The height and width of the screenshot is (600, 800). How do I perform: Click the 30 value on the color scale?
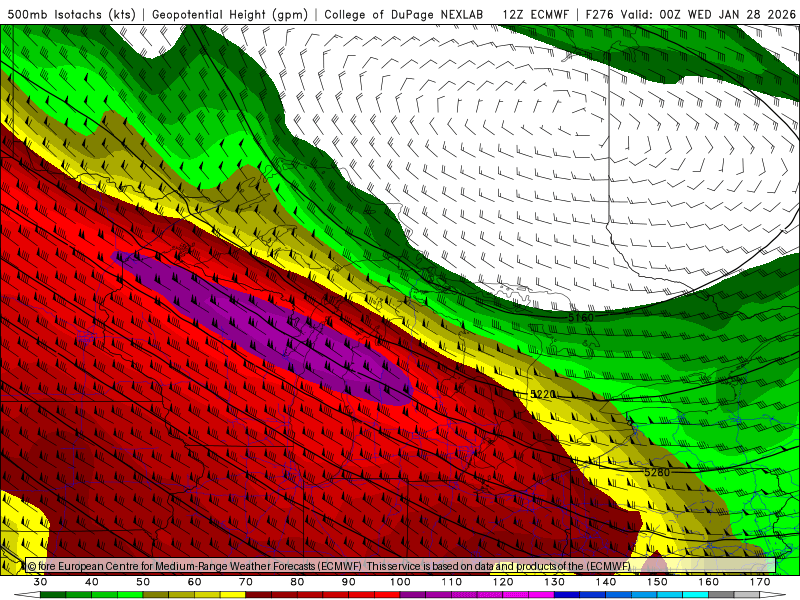pos(40,582)
